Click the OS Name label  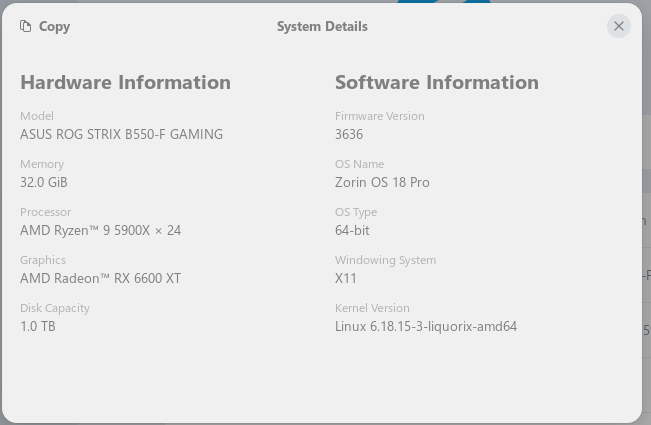pos(360,164)
